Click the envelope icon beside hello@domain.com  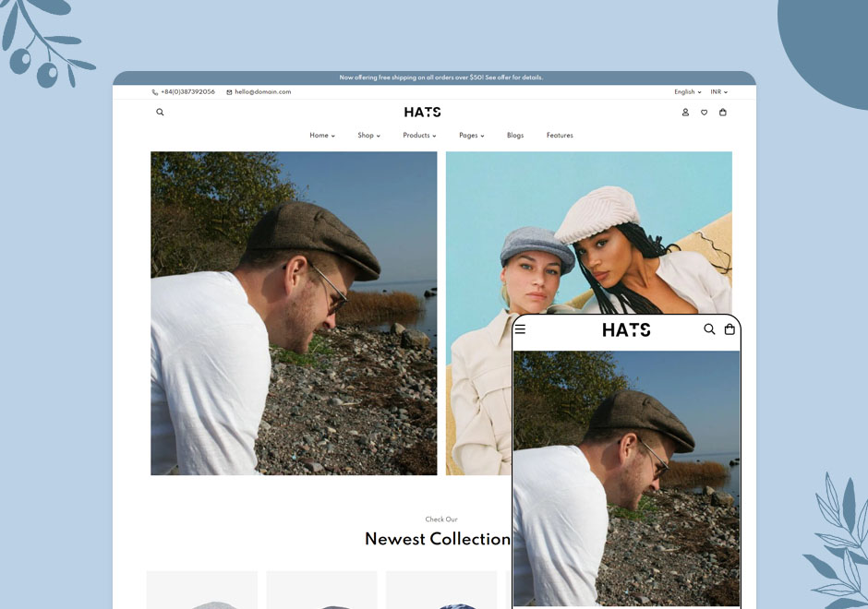[229, 92]
